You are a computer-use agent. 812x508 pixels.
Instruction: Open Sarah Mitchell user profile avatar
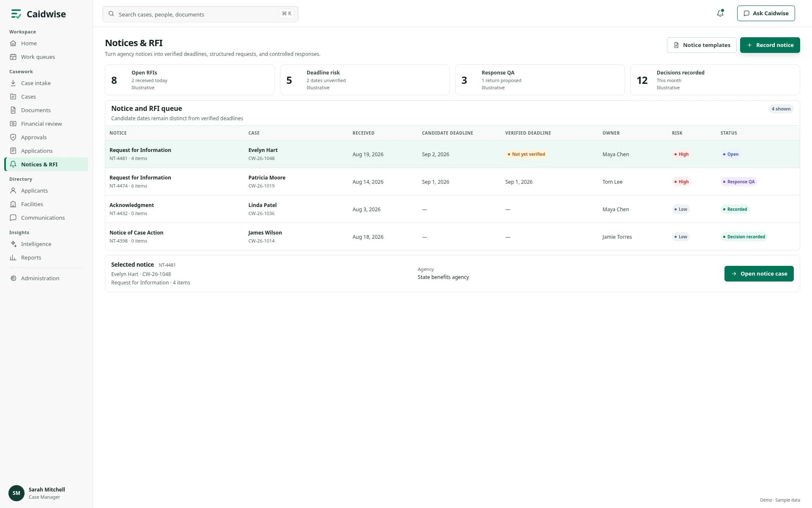point(16,493)
